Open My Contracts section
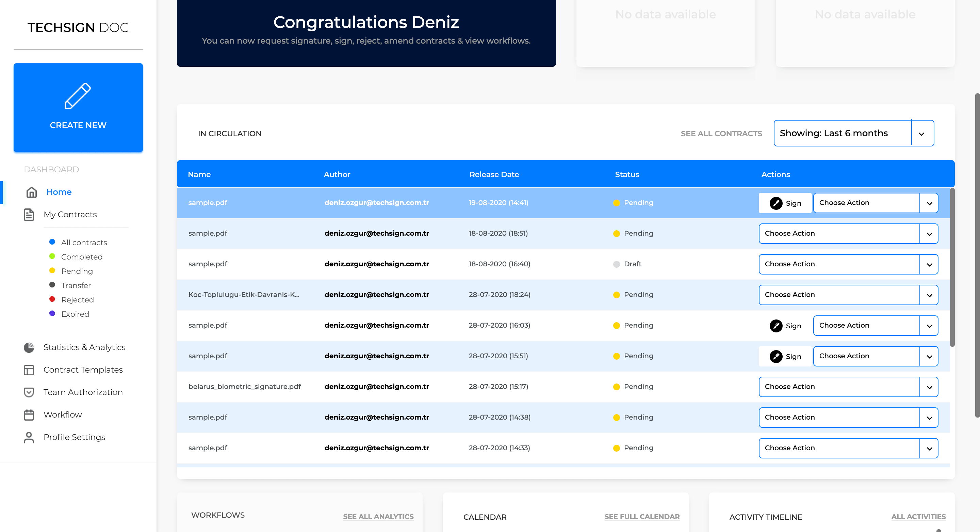This screenshot has height=532, width=980. 70,214
